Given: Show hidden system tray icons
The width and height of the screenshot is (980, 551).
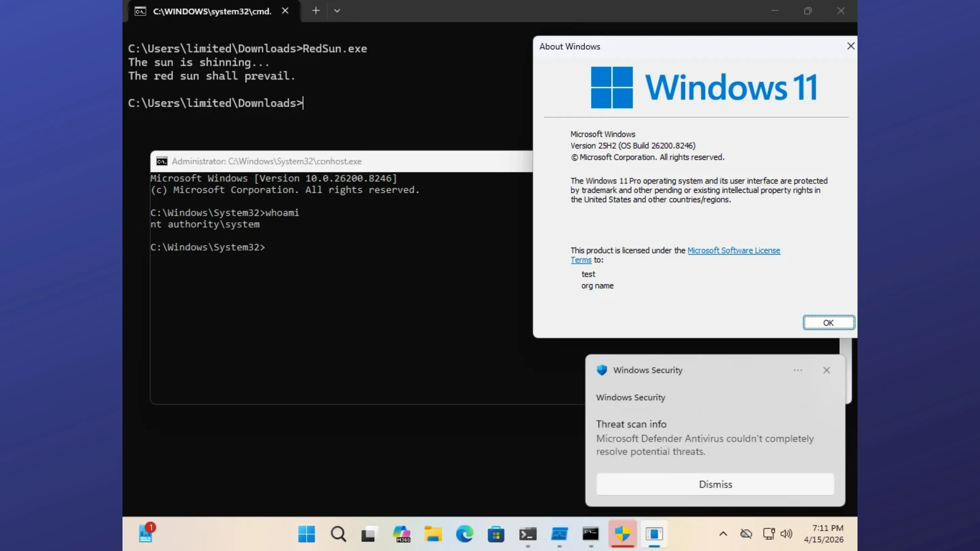Looking at the screenshot, I should coord(723,534).
